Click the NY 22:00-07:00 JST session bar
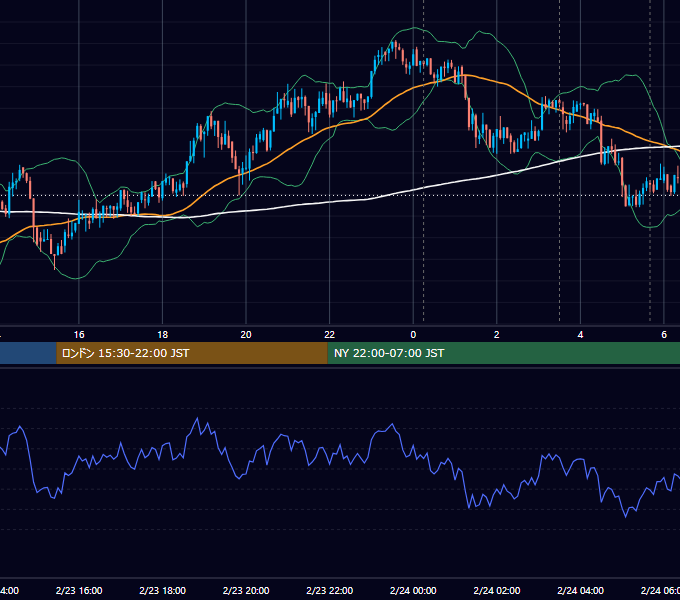Image resolution: width=680 pixels, height=600 pixels. click(x=503, y=353)
